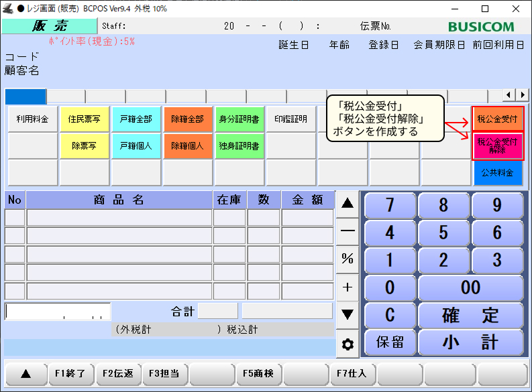Screen dimensions: 532x392
Task: Click the plus quantity icon
Action: 348,287
